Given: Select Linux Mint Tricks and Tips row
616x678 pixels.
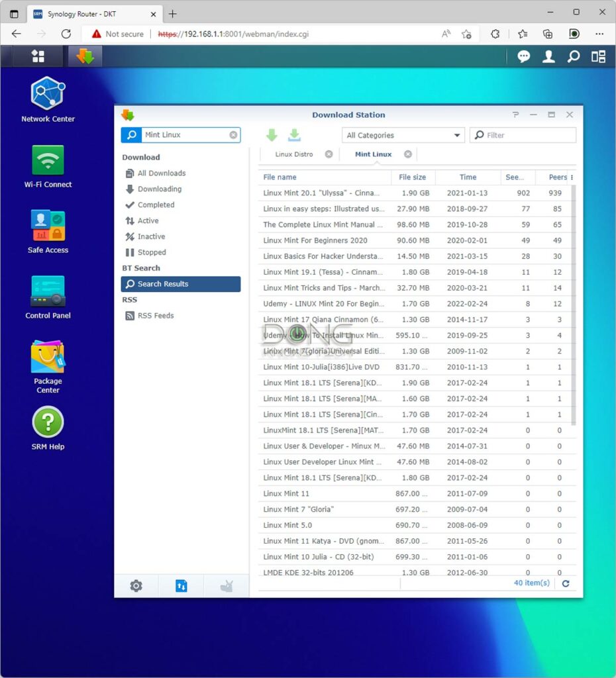Looking at the screenshot, I should click(x=416, y=288).
